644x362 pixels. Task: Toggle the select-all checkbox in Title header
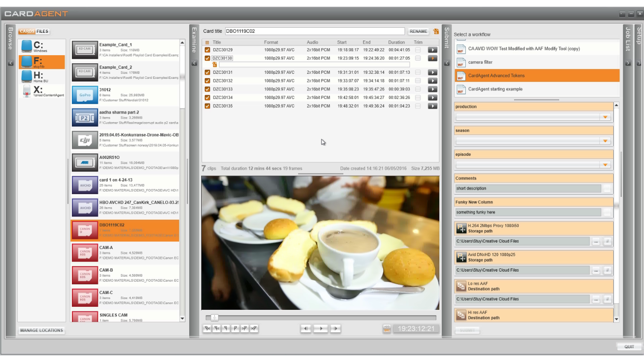click(x=207, y=43)
